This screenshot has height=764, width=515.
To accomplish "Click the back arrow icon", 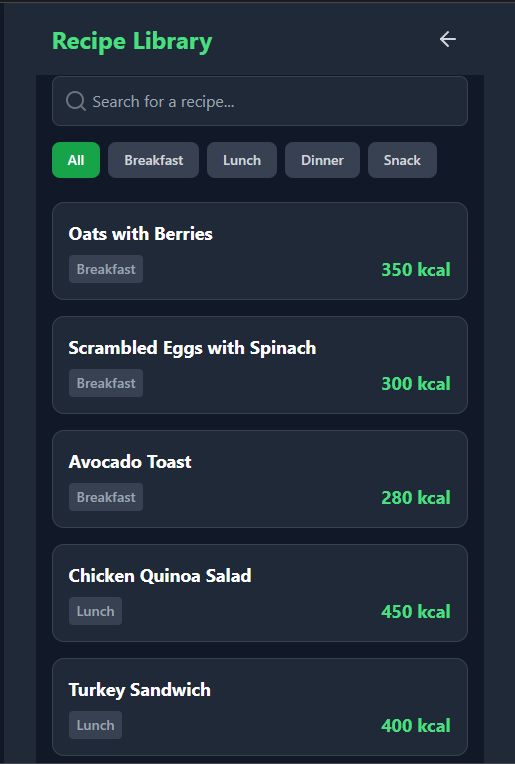I will (447, 39).
